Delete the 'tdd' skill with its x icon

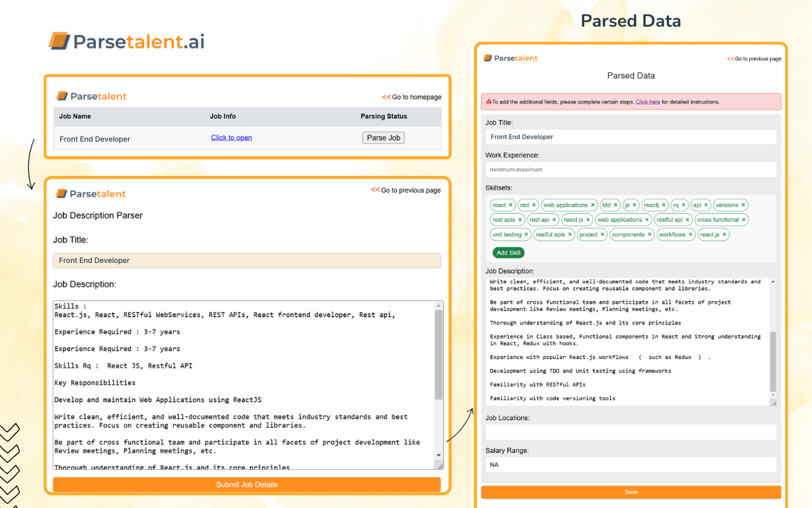616,205
